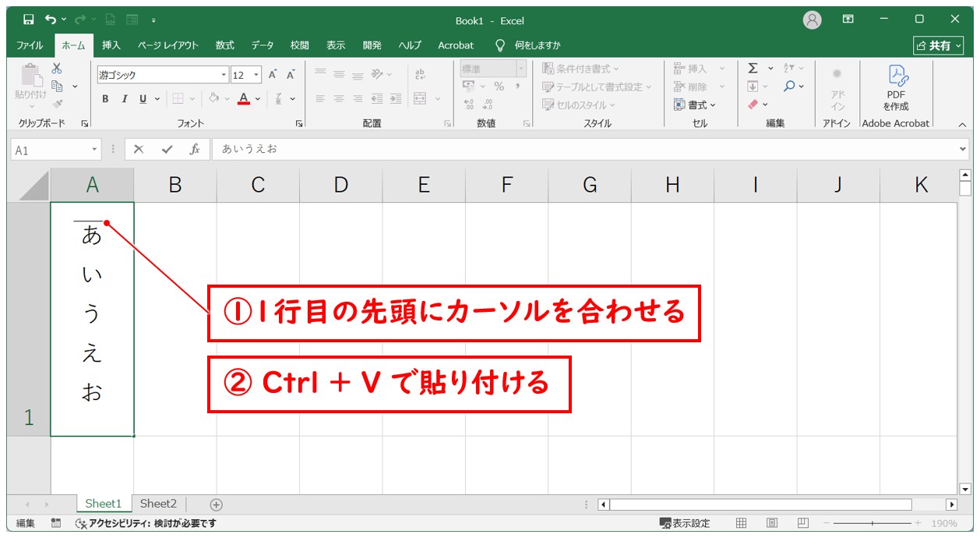
Task: Click the format painter brush icon
Action: tap(57, 103)
